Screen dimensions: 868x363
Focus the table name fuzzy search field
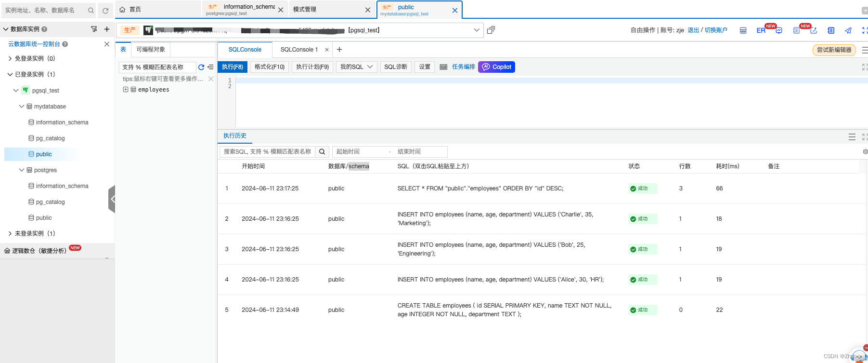157,67
